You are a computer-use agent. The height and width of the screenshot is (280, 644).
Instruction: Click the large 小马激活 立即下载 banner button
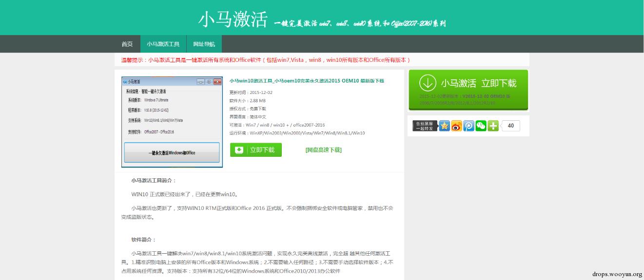tap(468, 90)
